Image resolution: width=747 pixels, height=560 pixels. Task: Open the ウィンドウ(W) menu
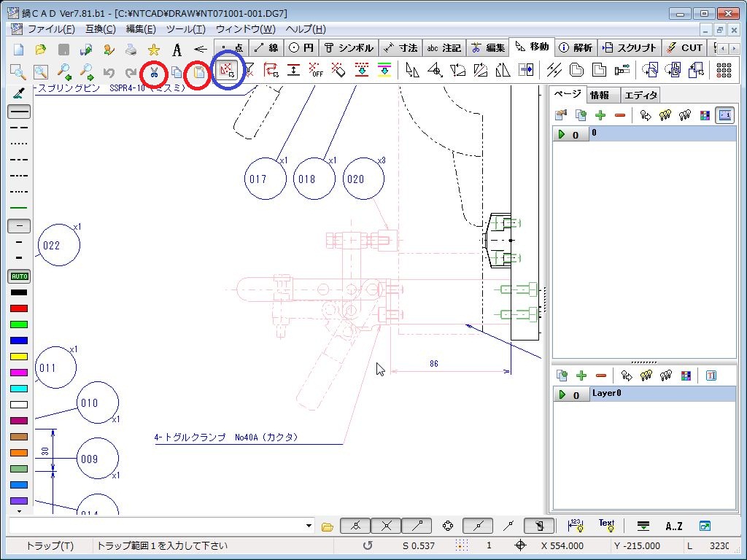(245, 29)
